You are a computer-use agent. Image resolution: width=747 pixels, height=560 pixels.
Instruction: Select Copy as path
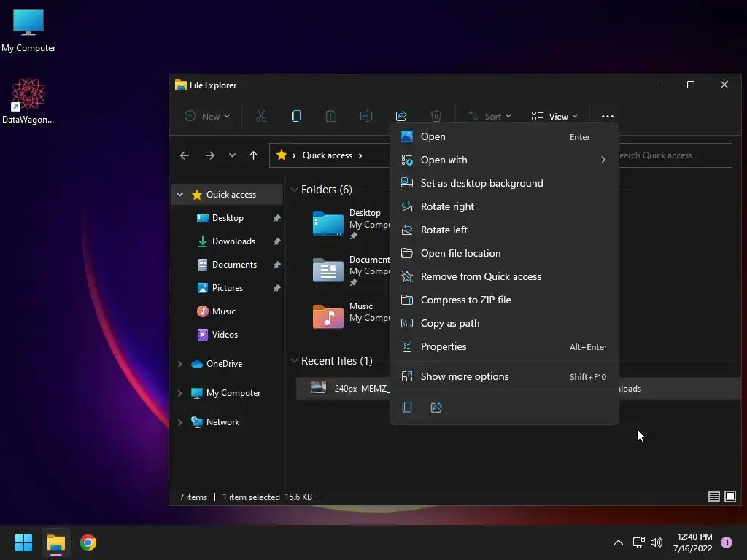[x=504, y=323]
